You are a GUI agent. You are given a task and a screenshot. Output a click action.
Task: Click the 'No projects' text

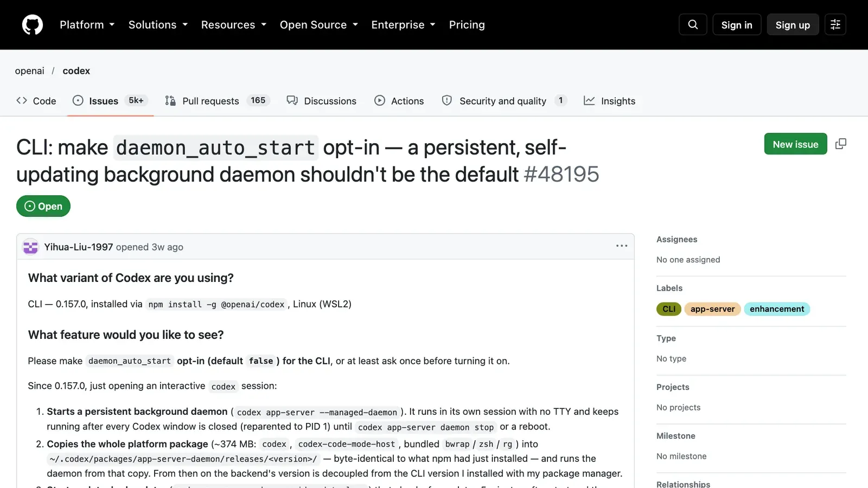click(678, 408)
